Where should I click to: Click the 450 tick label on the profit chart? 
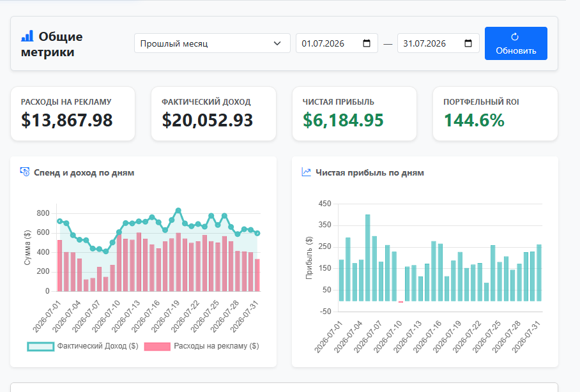324,204
